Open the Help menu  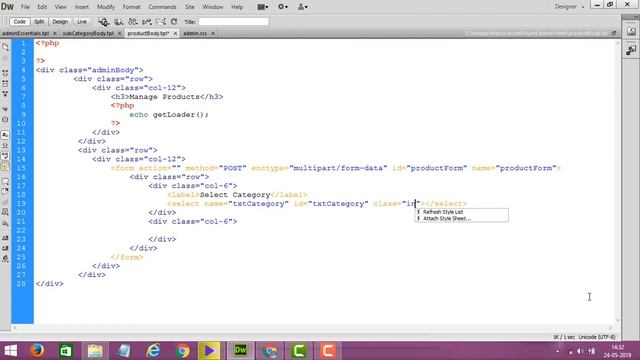(x=237, y=7)
